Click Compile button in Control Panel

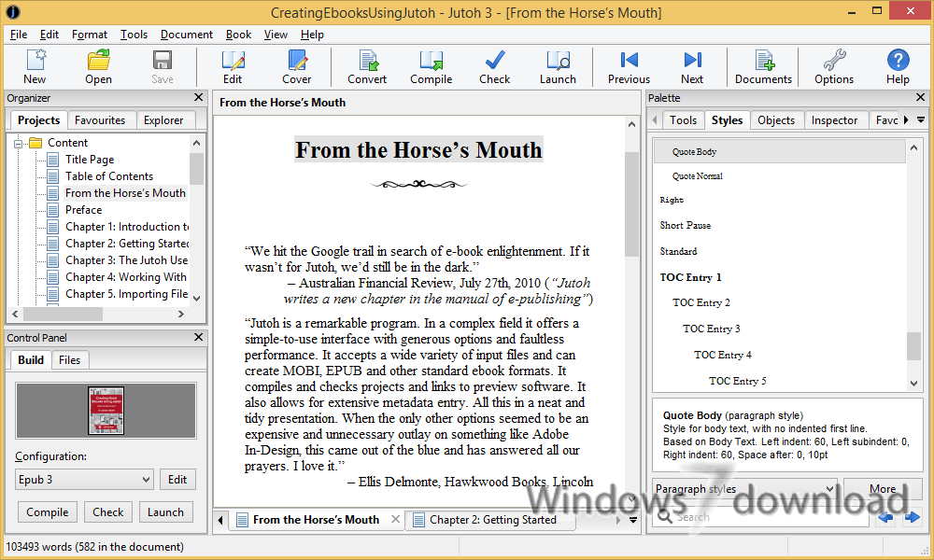pos(47,511)
